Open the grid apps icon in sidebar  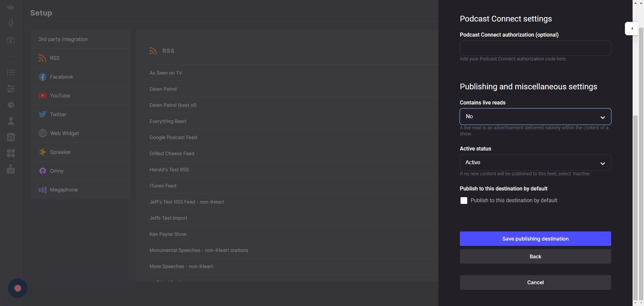click(11, 153)
